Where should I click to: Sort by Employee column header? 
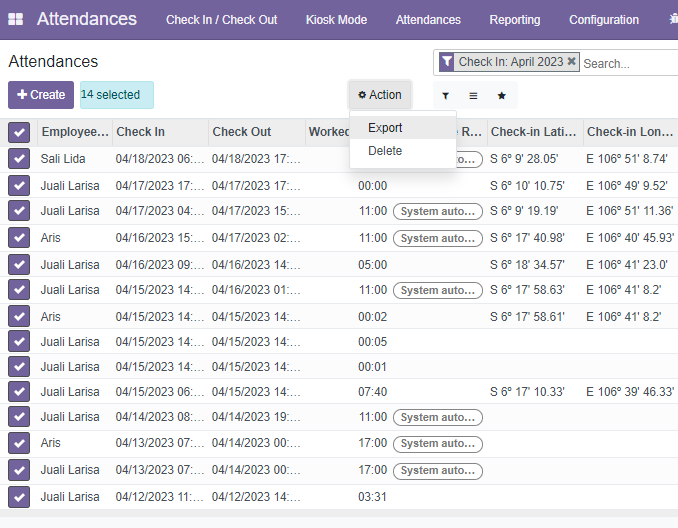(x=75, y=131)
